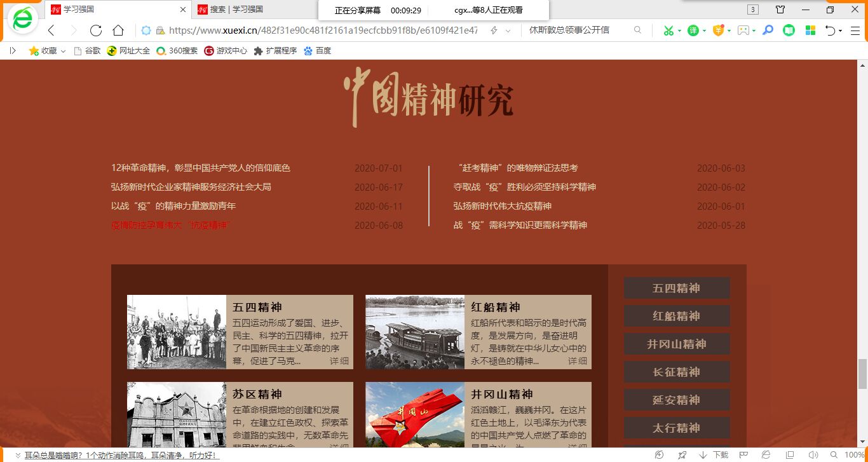Viewport: 868px width, 462px height.
Task: Click the back navigation arrow
Action: 51,31
